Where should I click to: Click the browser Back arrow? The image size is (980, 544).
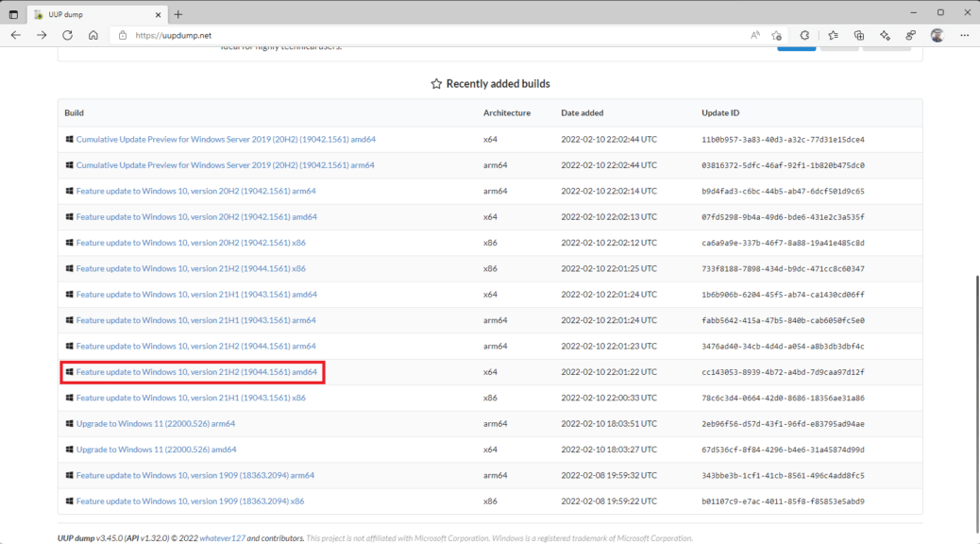coord(15,35)
